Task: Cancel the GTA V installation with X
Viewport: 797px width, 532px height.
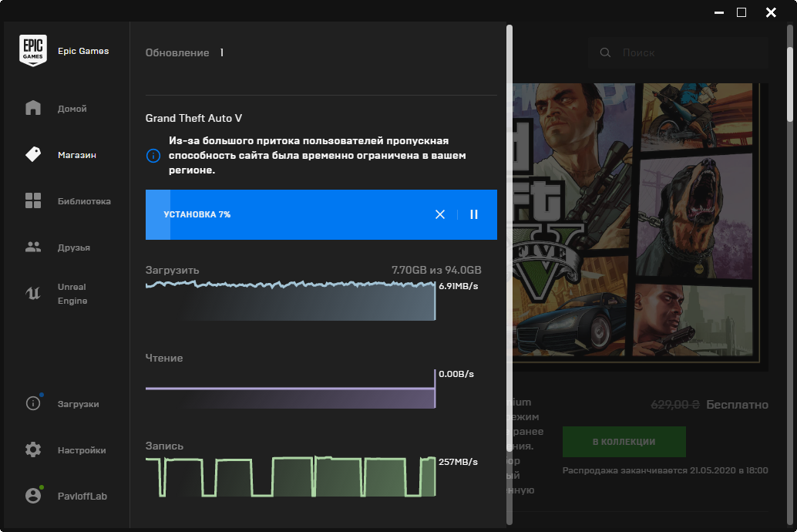Action: [x=440, y=214]
